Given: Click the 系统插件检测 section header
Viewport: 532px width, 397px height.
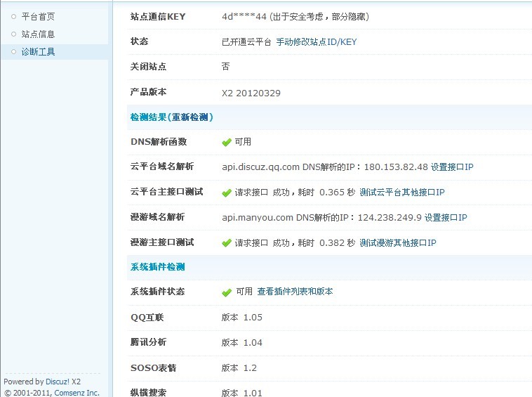Looking at the screenshot, I should 157,266.
